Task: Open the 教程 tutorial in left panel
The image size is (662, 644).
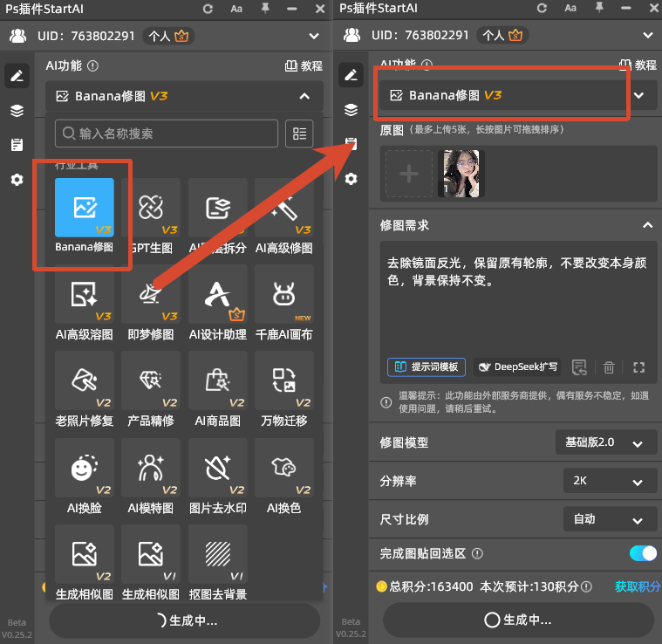Action: point(304,65)
